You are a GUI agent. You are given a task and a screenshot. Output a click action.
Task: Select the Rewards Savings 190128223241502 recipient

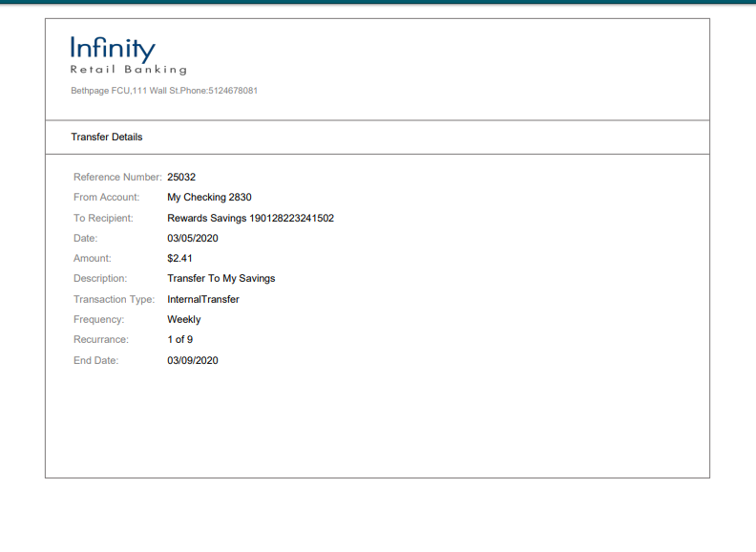tap(250, 218)
